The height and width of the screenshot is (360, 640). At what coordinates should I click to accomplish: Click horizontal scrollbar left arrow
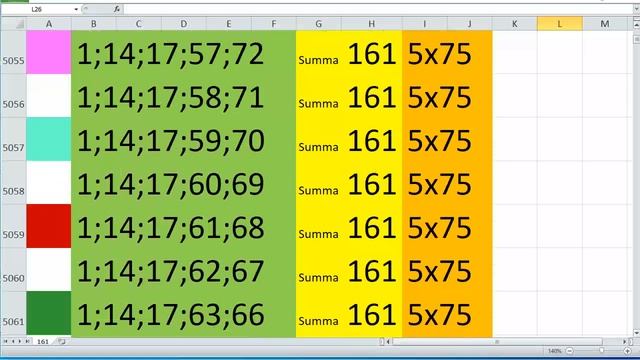(x=388, y=342)
